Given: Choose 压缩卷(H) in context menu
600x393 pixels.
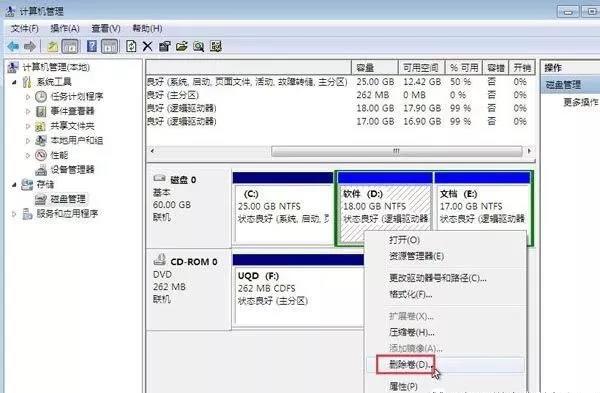Looking at the screenshot, I should pyautogui.click(x=446, y=332).
